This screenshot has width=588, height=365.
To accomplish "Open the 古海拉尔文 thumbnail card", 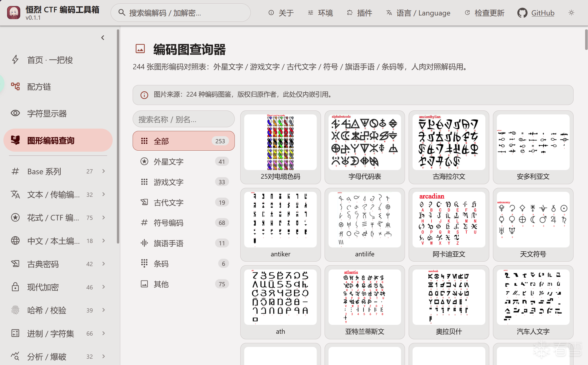I will [x=449, y=147].
